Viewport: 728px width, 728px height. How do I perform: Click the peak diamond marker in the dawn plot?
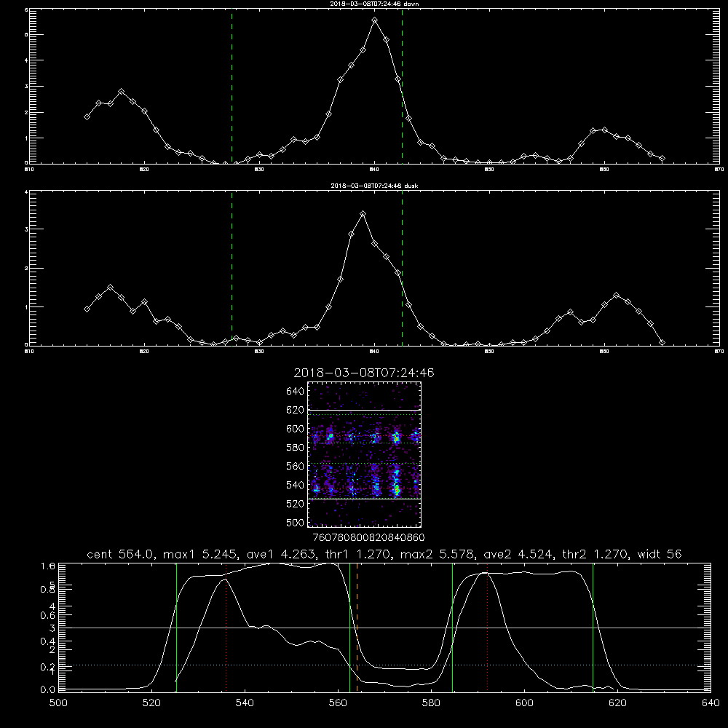tap(375, 20)
